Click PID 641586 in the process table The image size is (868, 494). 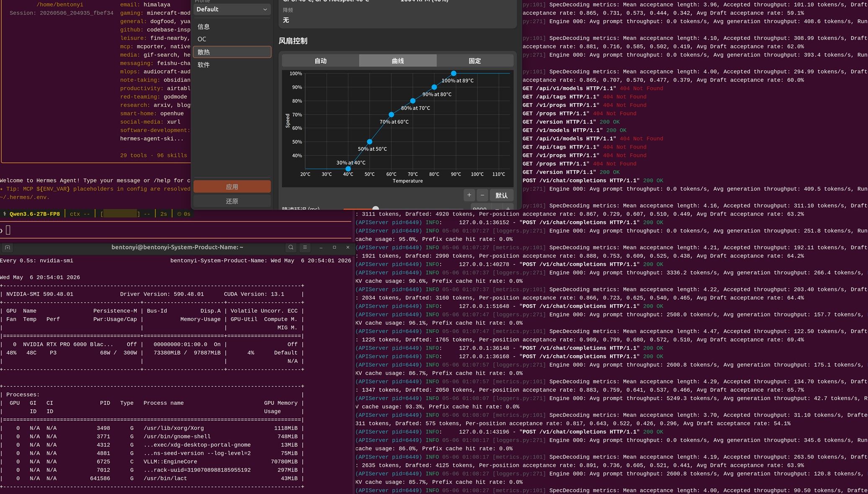click(x=100, y=478)
